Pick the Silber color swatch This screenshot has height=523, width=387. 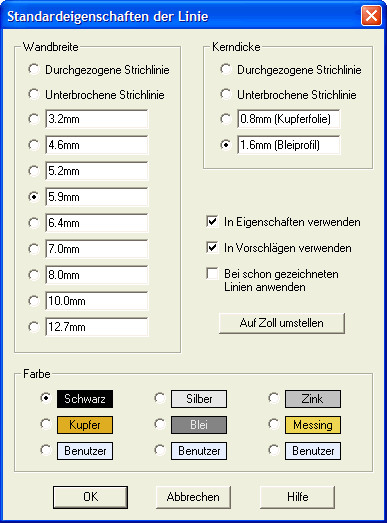pyautogui.click(x=199, y=399)
